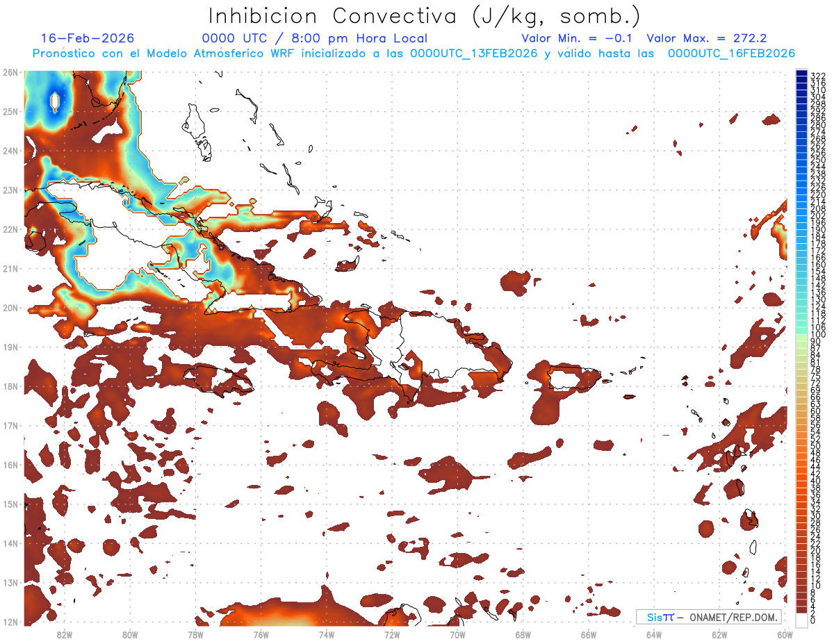This screenshot has height=644, width=834.
Task: Click the 25N latitude label
Action: click(x=10, y=111)
